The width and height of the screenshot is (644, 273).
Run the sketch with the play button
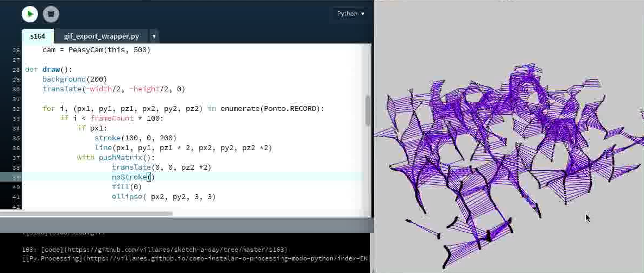tap(30, 14)
